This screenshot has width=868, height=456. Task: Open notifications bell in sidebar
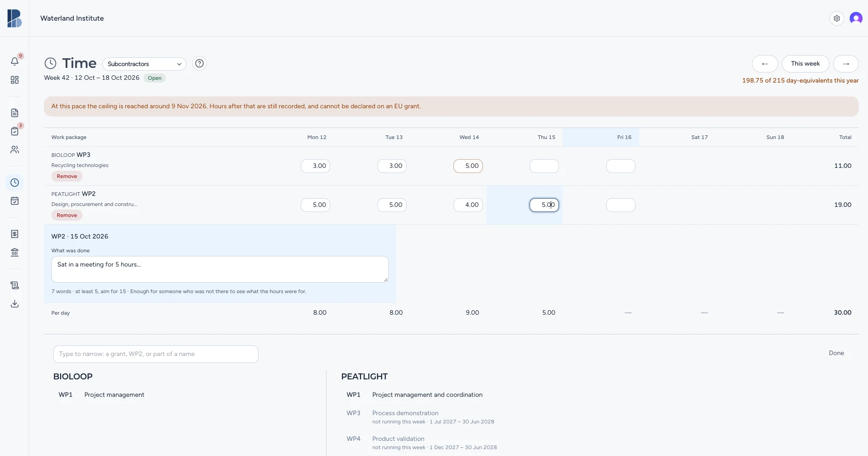pyautogui.click(x=15, y=61)
